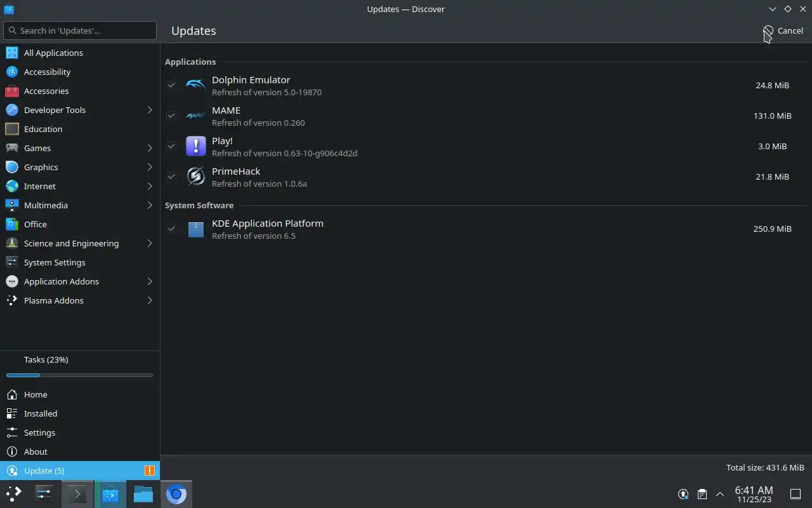Click 'Refresh of version 5.0-19870' text
The width and height of the screenshot is (812, 508).
266,92
